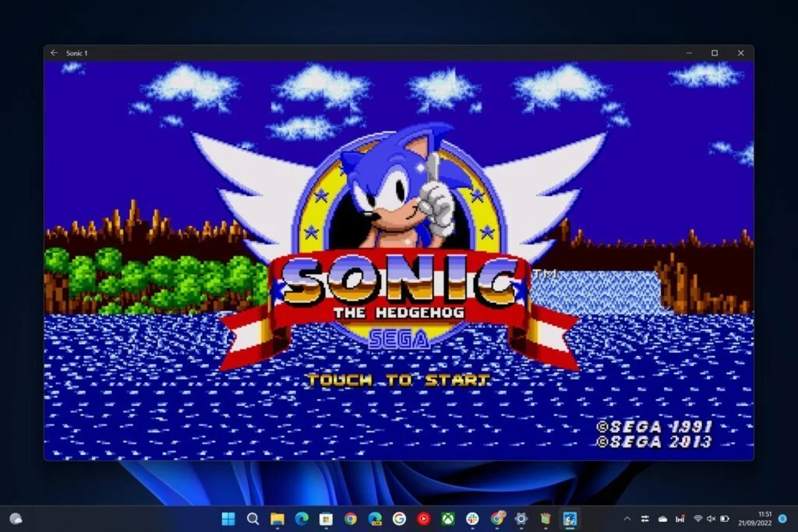Click the muted volume tray icon
Image resolution: width=798 pixels, height=532 pixels.
(x=711, y=519)
